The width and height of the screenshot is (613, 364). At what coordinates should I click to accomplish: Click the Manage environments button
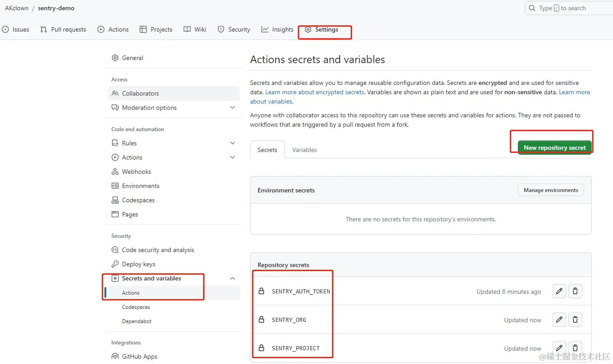(x=551, y=190)
